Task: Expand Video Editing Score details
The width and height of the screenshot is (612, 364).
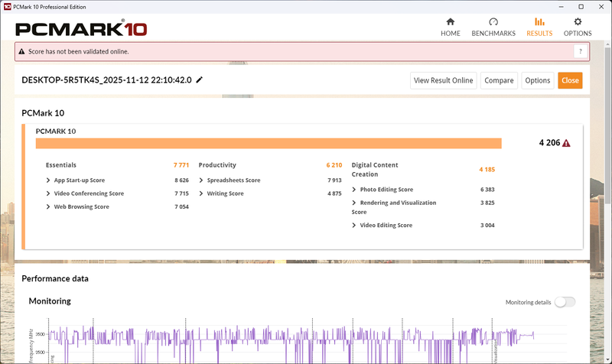Action: pyautogui.click(x=354, y=225)
